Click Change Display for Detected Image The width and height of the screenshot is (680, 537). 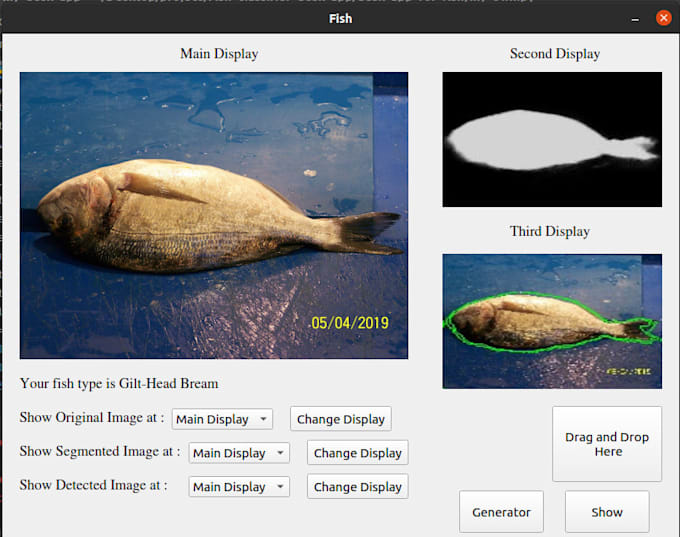click(x=358, y=487)
